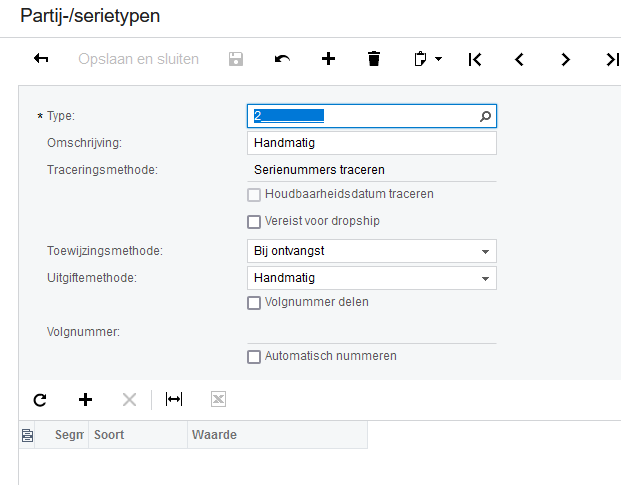Open the Type lookup magnifier icon

(x=485, y=116)
